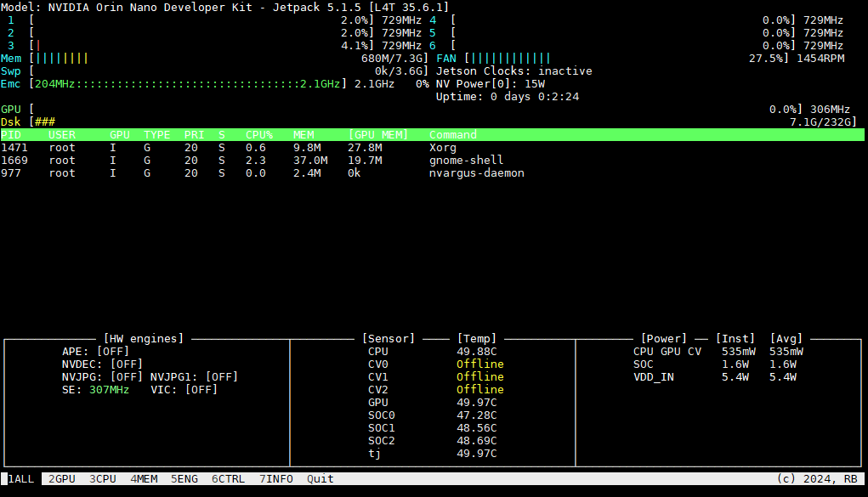Image resolution: width=868 pixels, height=497 pixels.
Task: Click the VDD_IN power row
Action: coord(715,377)
